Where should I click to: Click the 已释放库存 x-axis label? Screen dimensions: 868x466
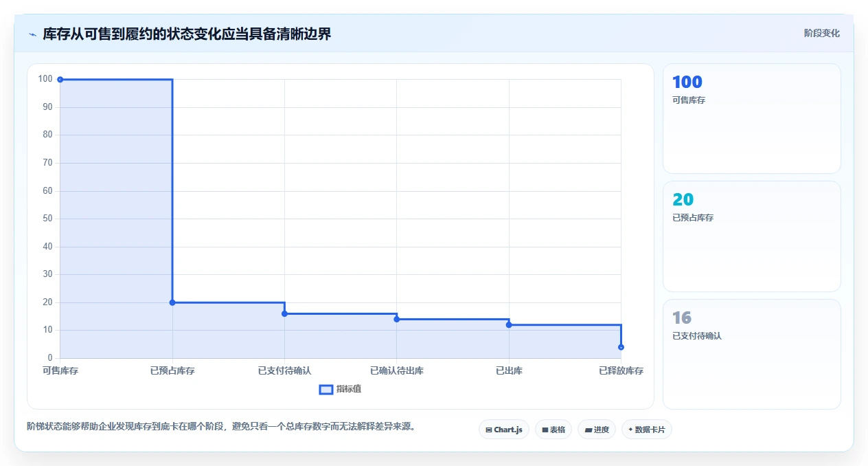621,371
